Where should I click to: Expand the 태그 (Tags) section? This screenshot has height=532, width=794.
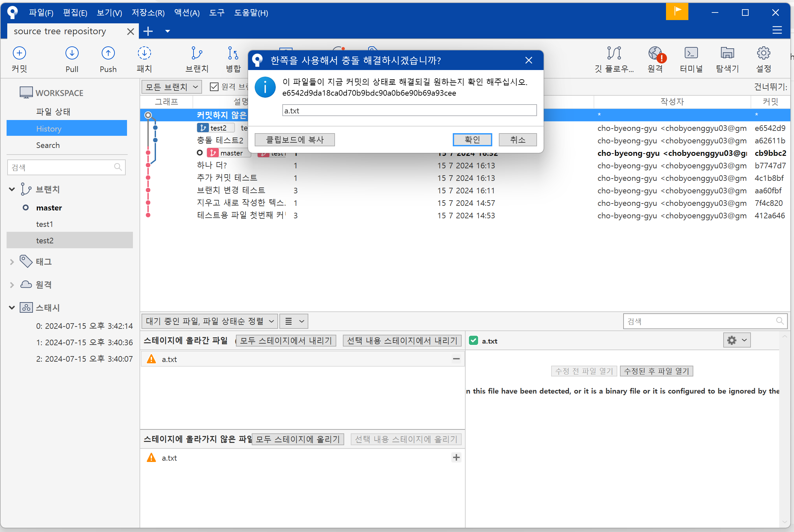pos(12,262)
